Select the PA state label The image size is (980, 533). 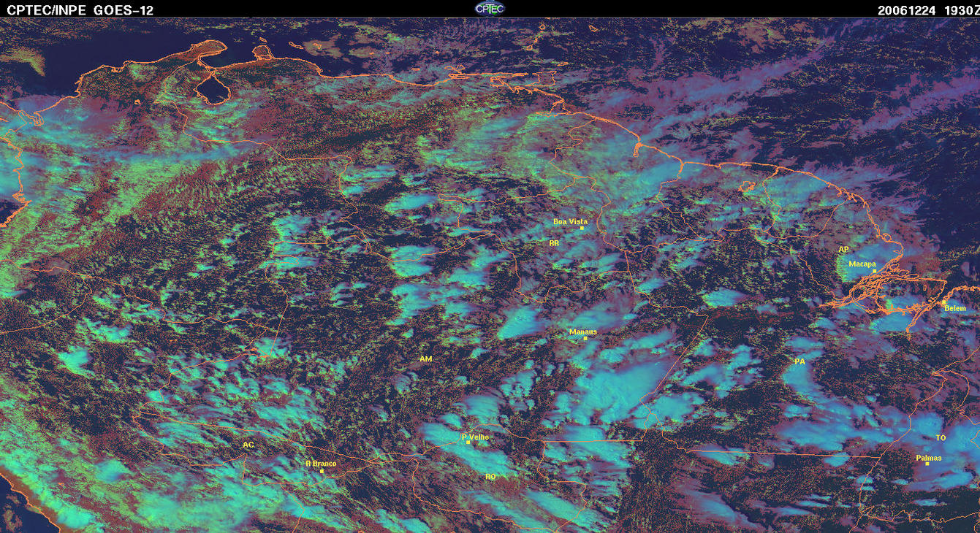pyautogui.click(x=799, y=361)
